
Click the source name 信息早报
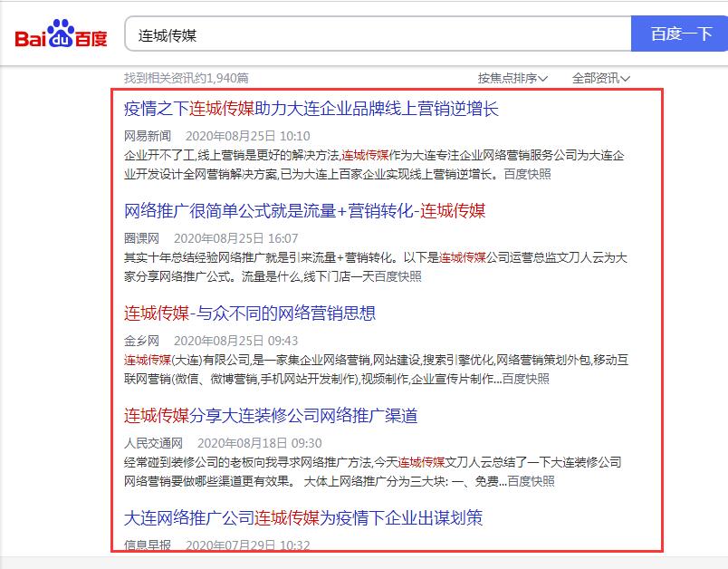(x=148, y=545)
